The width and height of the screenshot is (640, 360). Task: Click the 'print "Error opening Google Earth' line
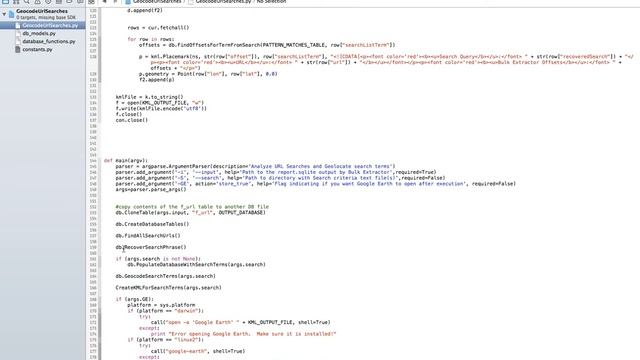click(243, 334)
